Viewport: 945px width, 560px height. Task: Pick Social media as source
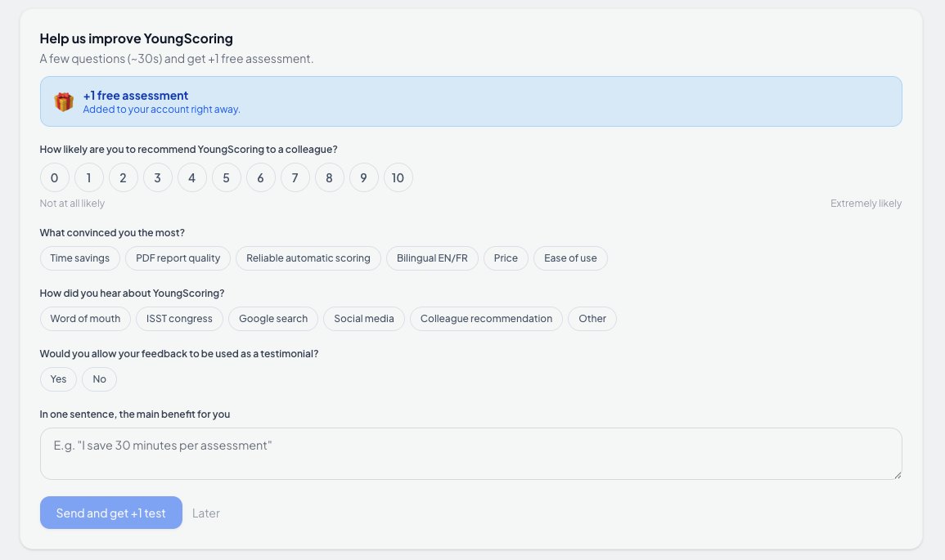[364, 319]
